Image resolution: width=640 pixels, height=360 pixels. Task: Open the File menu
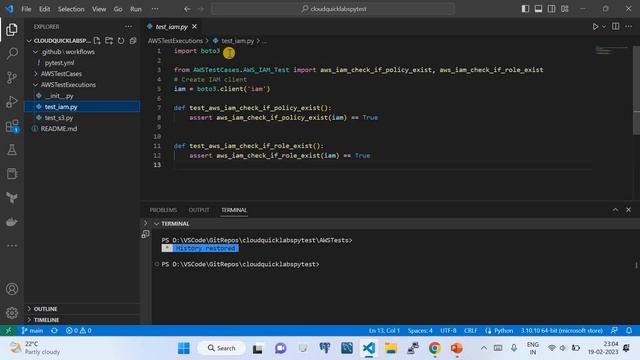point(26,9)
